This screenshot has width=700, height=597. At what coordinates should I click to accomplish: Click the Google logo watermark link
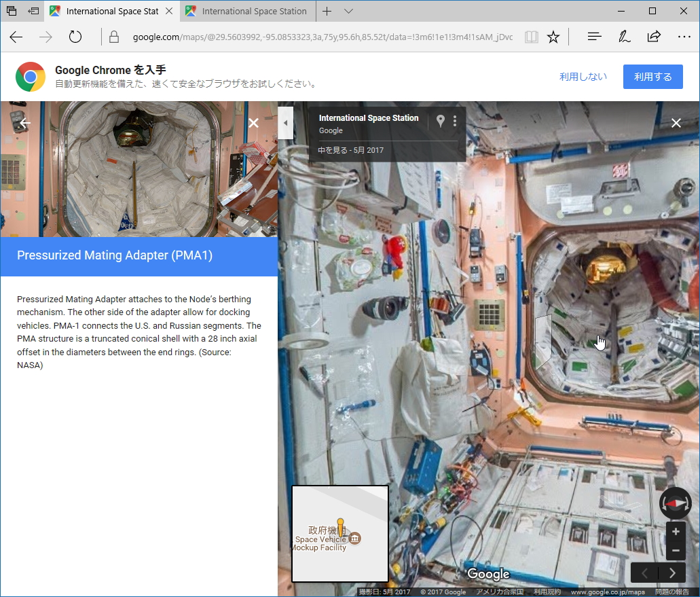pyautogui.click(x=488, y=574)
